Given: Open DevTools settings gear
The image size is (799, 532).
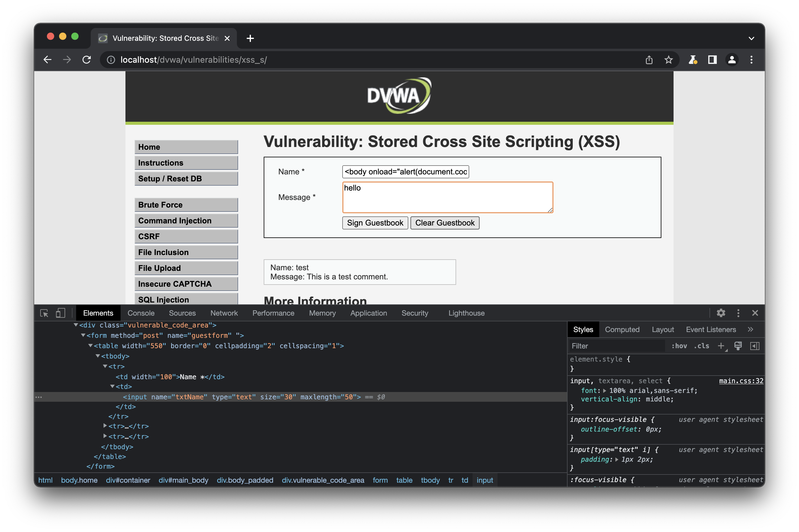Looking at the screenshot, I should pos(721,313).
